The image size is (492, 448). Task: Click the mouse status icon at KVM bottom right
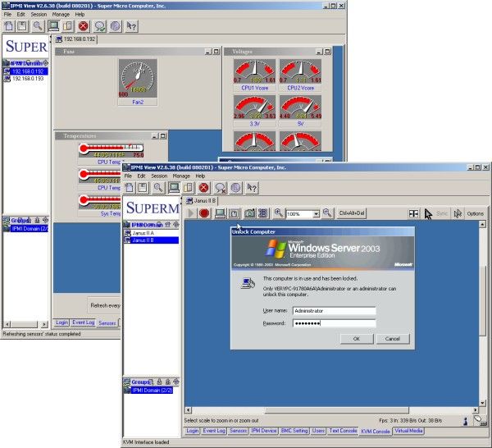pos(478,419)
